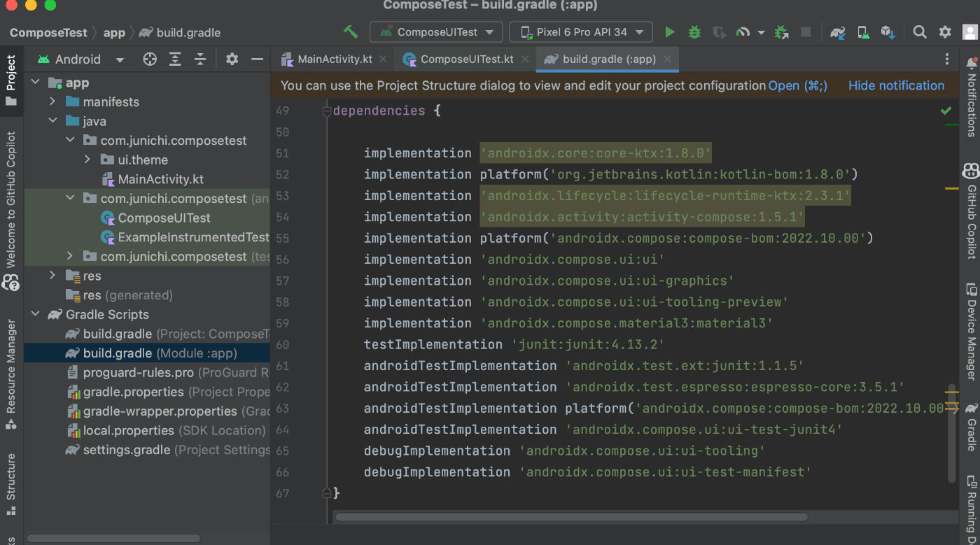Viewport: 980px width, 545px height.
Task: Click Run with Coverage shield icon
Action: tap(719, 31)
